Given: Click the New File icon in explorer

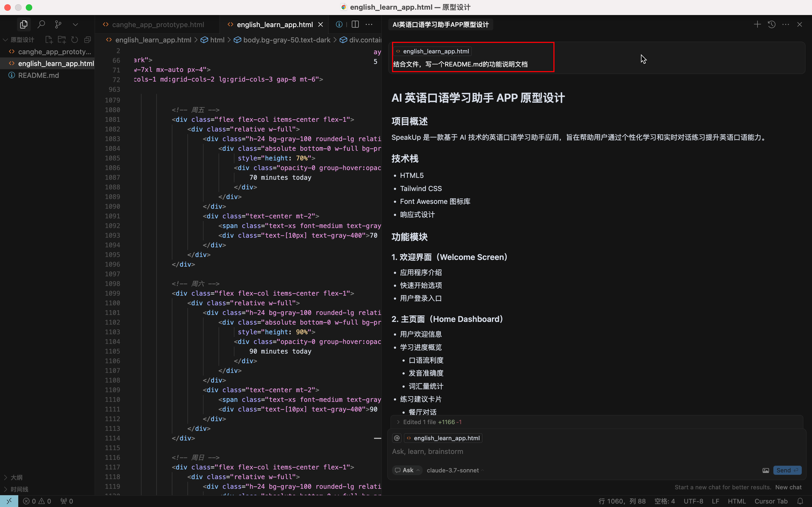Looking at the screenshot, I should [x=49, y=40].
